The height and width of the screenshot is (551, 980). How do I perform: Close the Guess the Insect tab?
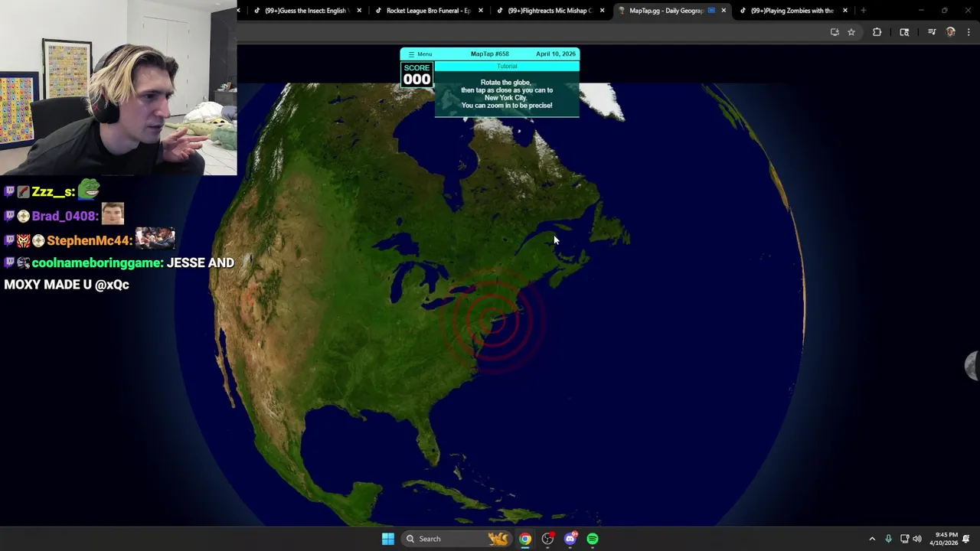tap(359, 11)
